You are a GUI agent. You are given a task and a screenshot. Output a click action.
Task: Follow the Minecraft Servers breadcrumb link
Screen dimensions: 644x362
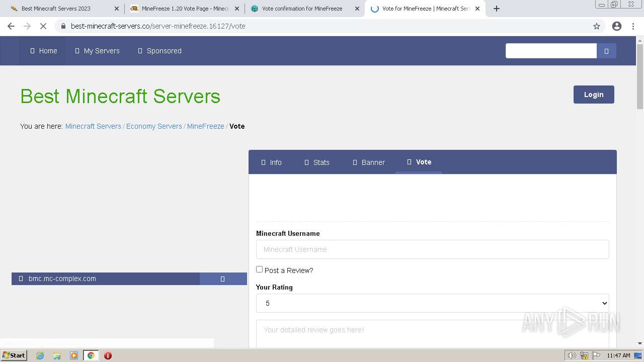click(93, 126)
